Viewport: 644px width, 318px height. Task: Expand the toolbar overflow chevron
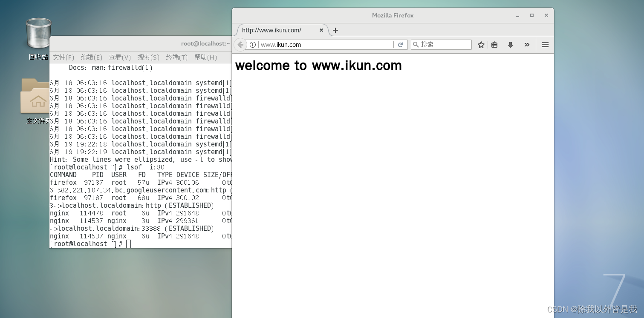[527, 45]
